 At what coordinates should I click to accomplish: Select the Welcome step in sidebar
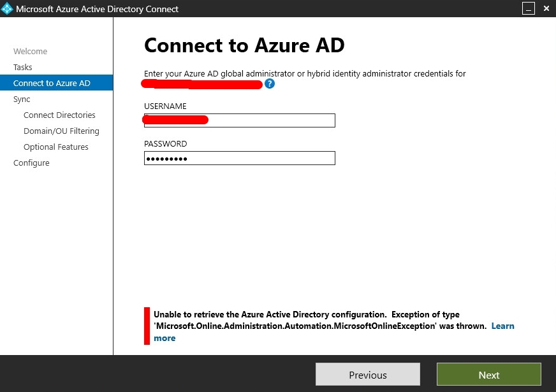pos(30,52)
